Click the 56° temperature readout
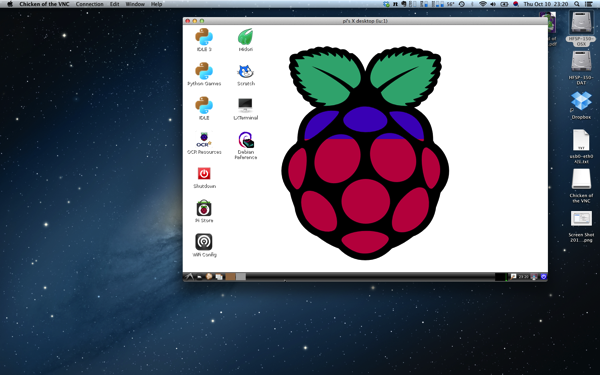 pyautogui.click(x=450, y=4)
